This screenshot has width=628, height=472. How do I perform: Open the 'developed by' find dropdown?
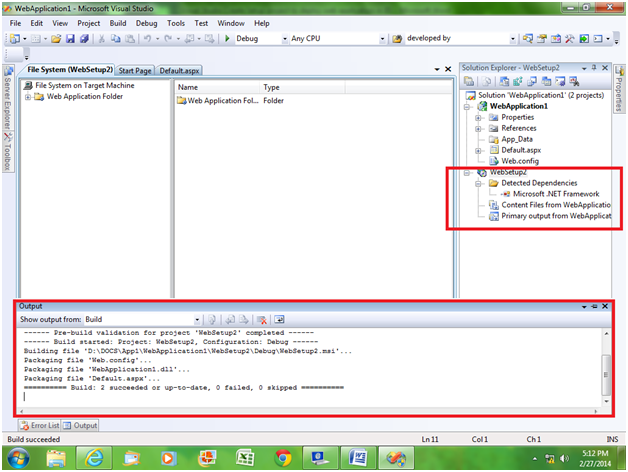[513, 39]
